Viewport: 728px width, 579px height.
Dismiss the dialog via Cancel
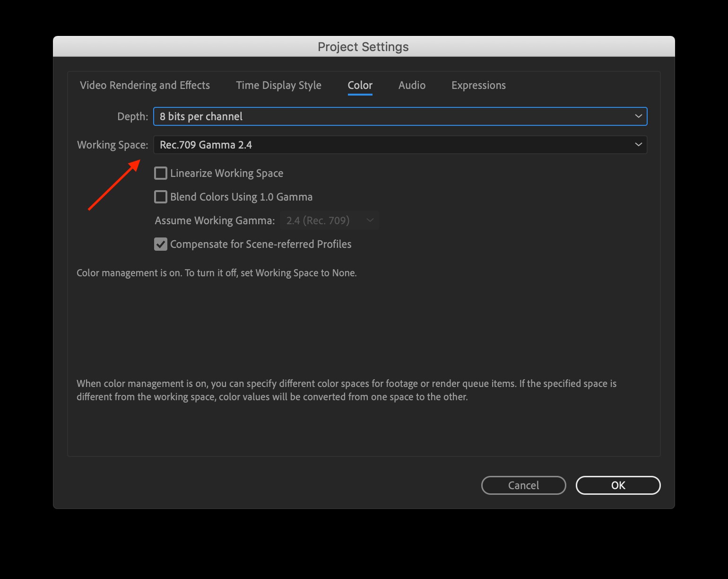[x=523, y=485]
